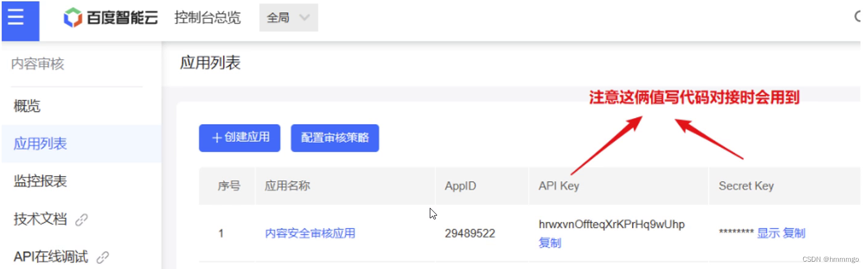This screenshot has height=269, width=868.
Task: Click the 配置审核策略 button
Action: pyautogui.click(x=335, y=138)
